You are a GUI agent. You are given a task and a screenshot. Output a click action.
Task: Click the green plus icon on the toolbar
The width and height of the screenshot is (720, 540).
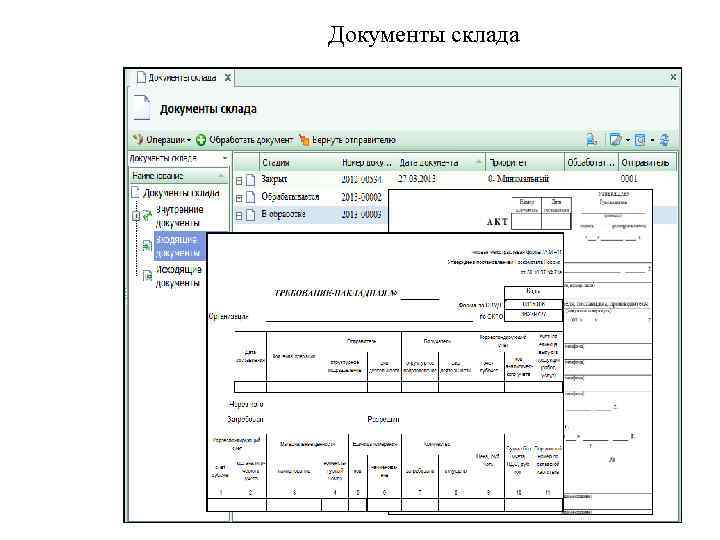click(201, 140)
